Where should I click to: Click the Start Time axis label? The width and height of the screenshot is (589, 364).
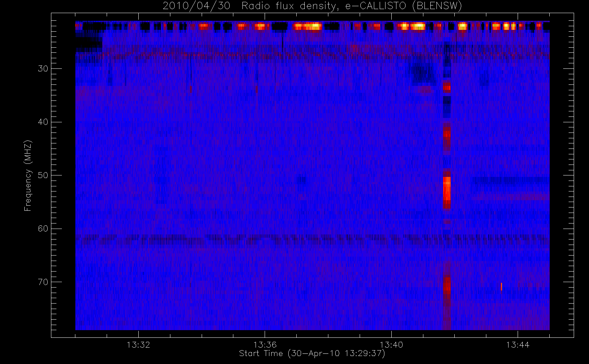tap(312, 353)
